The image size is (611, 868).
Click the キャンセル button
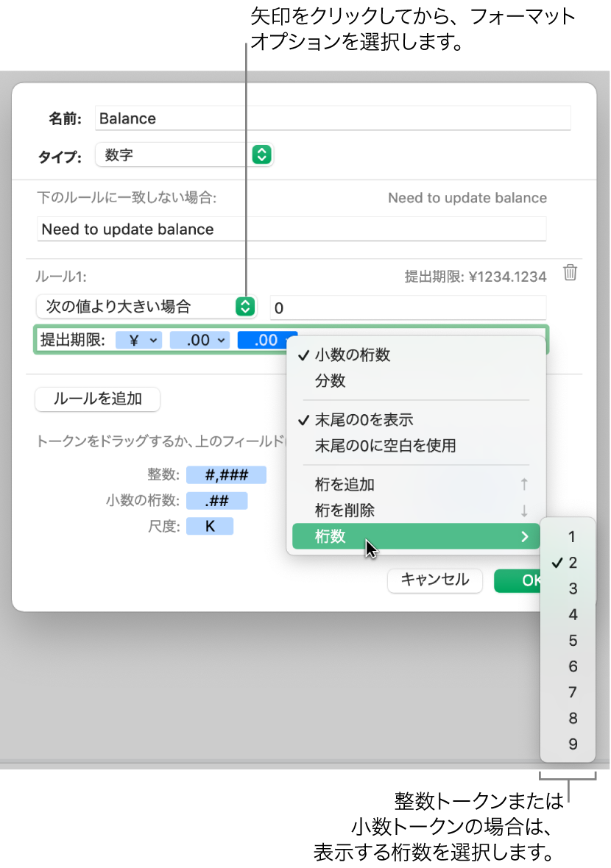click(x=435, y=580)
